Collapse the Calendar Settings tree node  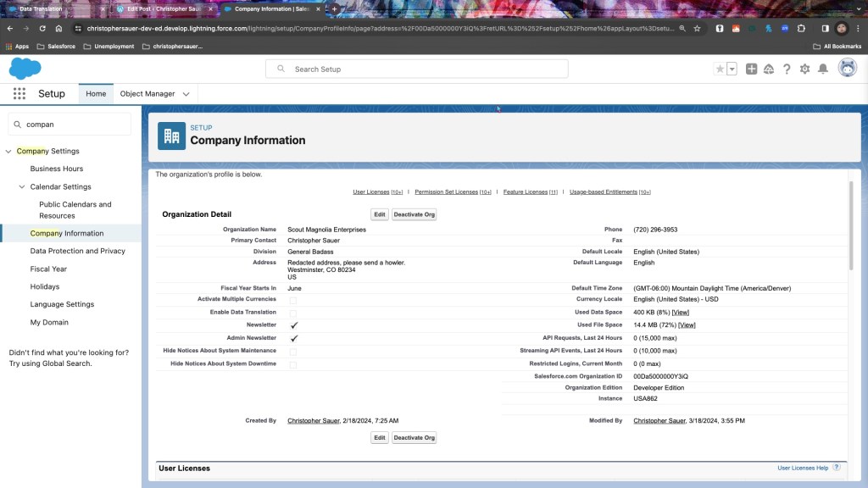[x=23, y=187]
